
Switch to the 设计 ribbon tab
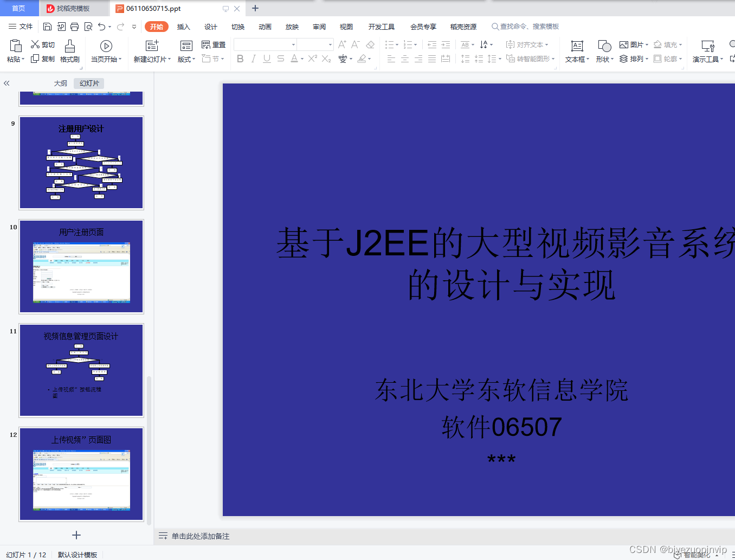(211, 27)
